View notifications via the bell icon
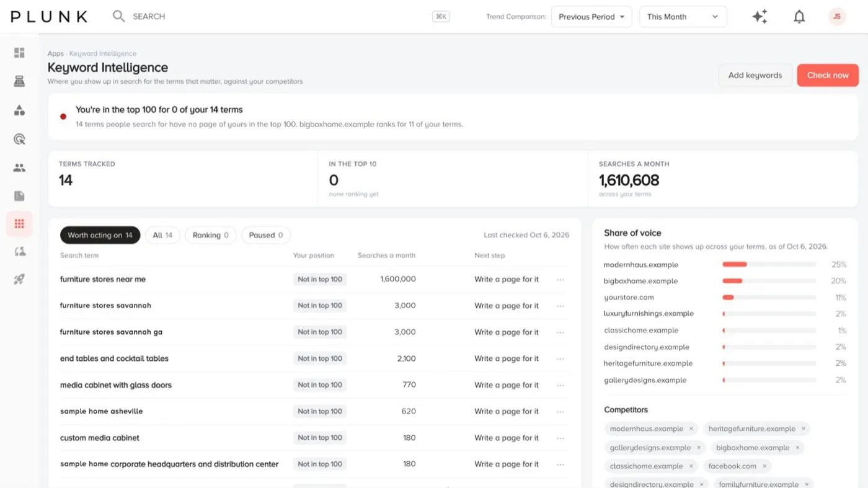This screenshot has height=488, width=868. tap(799, 17)
